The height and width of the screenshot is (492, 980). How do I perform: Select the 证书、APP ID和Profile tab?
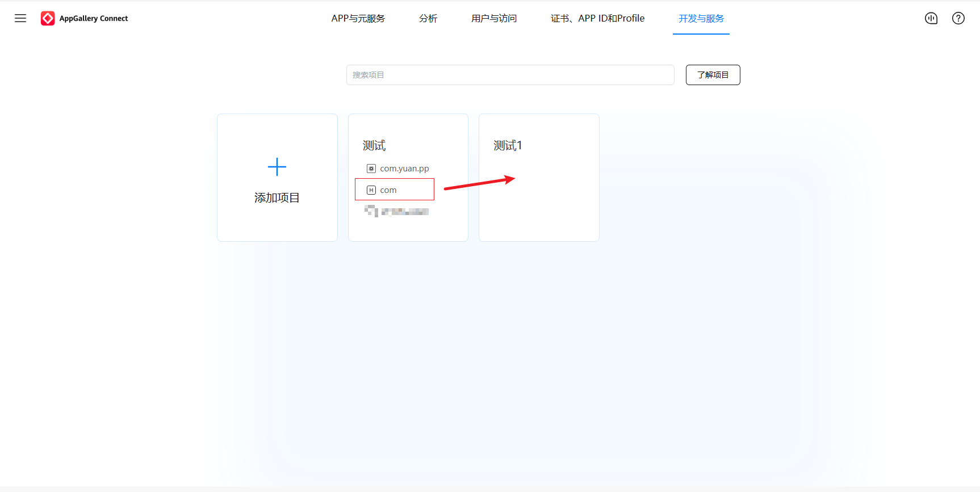597,18
